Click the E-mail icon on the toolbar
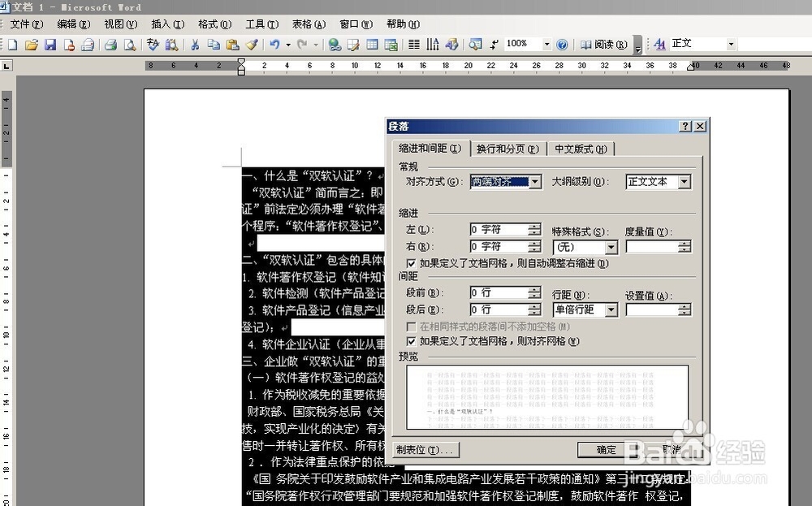Image resolution: width=812 pixels, height=506 pixels. coord(87,45)
